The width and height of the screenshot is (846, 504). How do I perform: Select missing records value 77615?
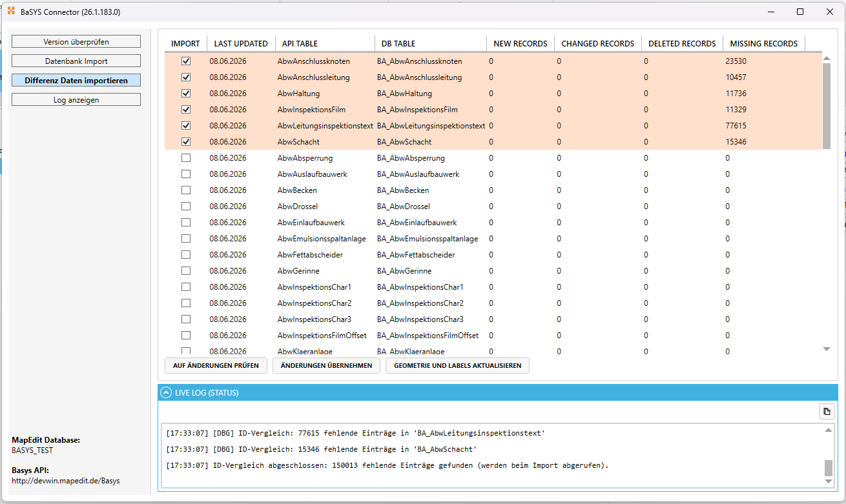tap(736, 126)
